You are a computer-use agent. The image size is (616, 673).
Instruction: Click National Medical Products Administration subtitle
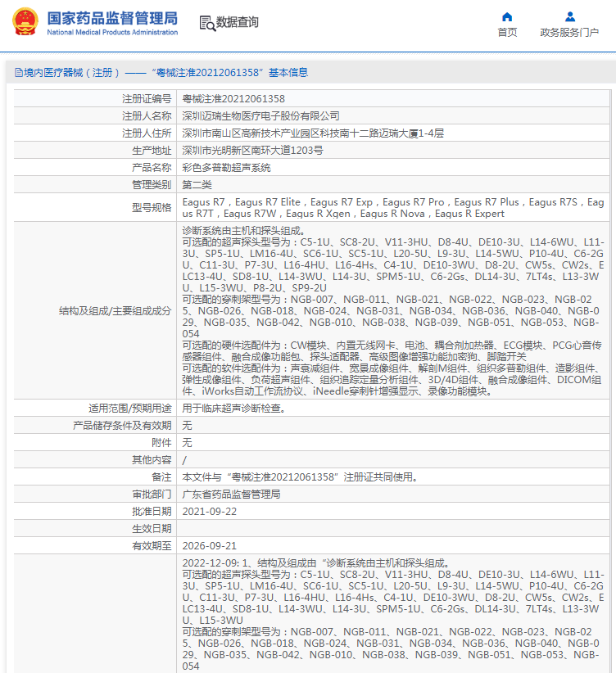coord(112,32)
